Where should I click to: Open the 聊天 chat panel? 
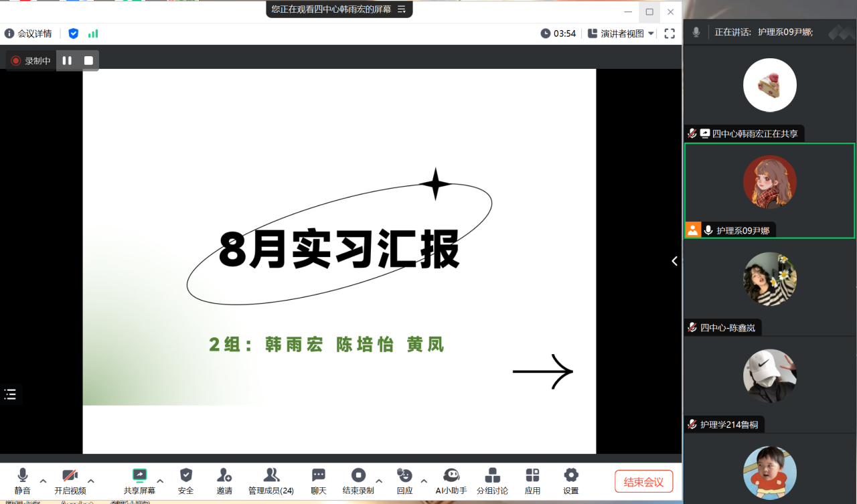click(319, 476)
